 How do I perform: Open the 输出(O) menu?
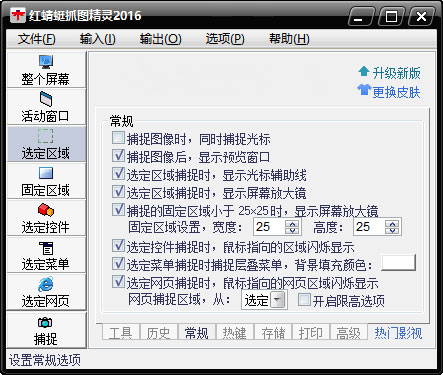pyautogui.click(x=160, y=39)
